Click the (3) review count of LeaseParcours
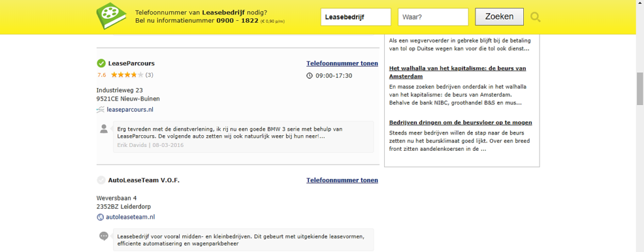This screenshot has height=252, width=644. 150,75
